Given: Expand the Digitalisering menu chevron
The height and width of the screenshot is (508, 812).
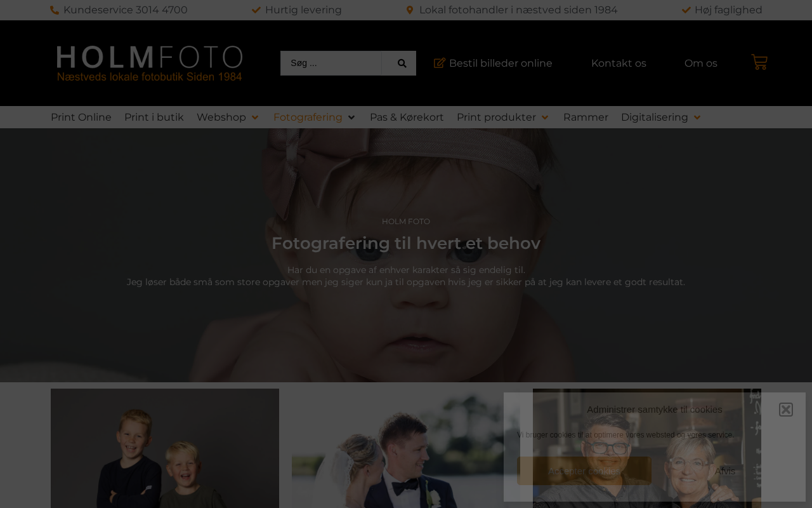Looking at the screenshot, I should (697, 117).
